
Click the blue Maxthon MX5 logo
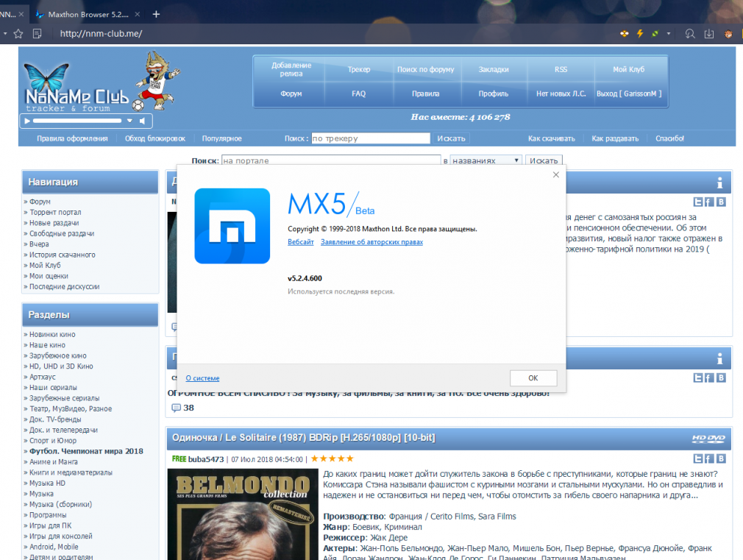pos(232,226)
